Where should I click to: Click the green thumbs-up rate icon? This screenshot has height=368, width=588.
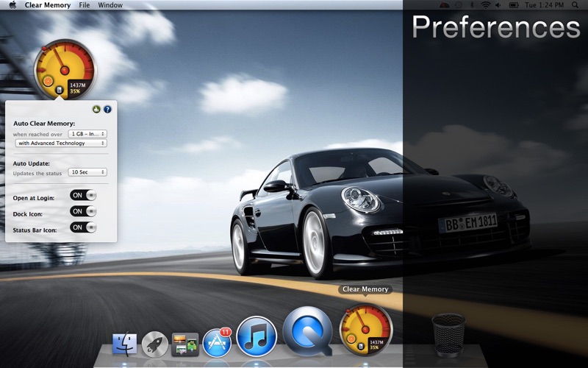click(96, 109)
